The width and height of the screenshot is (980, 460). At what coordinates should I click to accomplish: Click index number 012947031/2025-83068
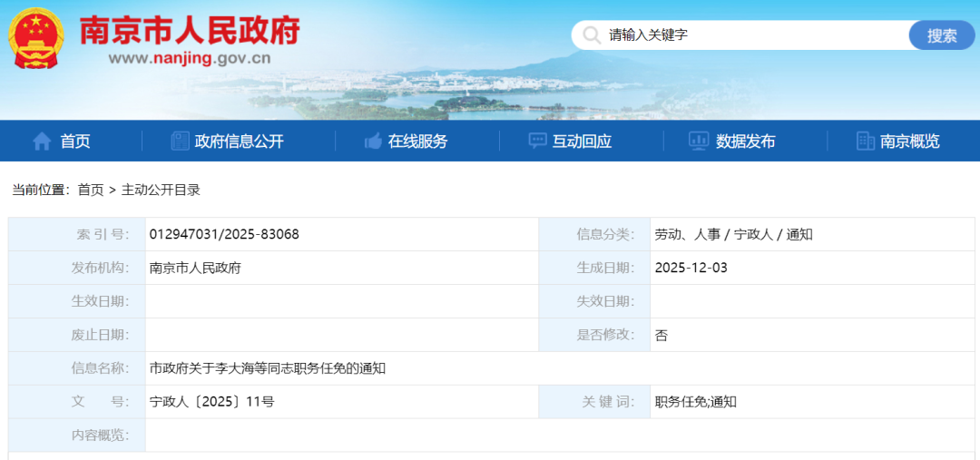pos(224,234)
